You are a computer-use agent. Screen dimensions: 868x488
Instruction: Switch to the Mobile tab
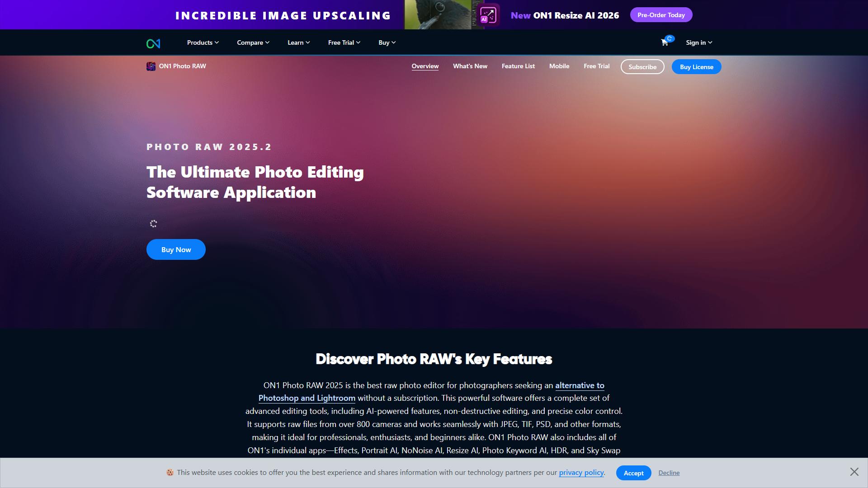pyautogui.click(x=559, y=66)
